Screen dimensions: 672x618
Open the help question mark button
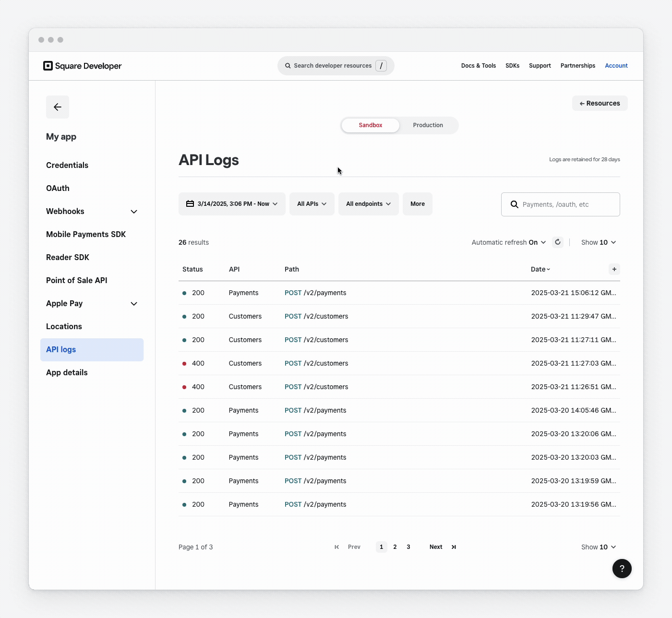pos(622,569)
